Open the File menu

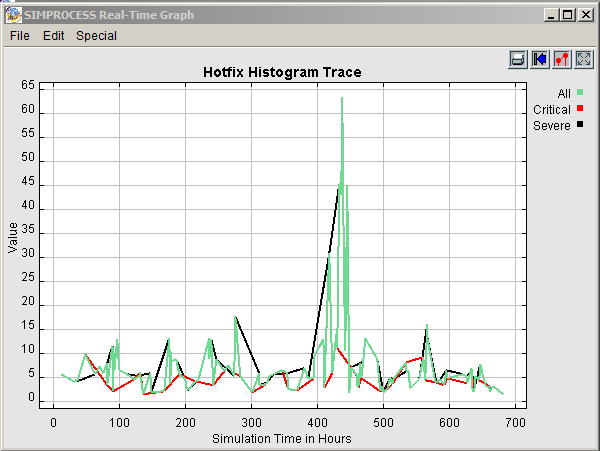20,35
